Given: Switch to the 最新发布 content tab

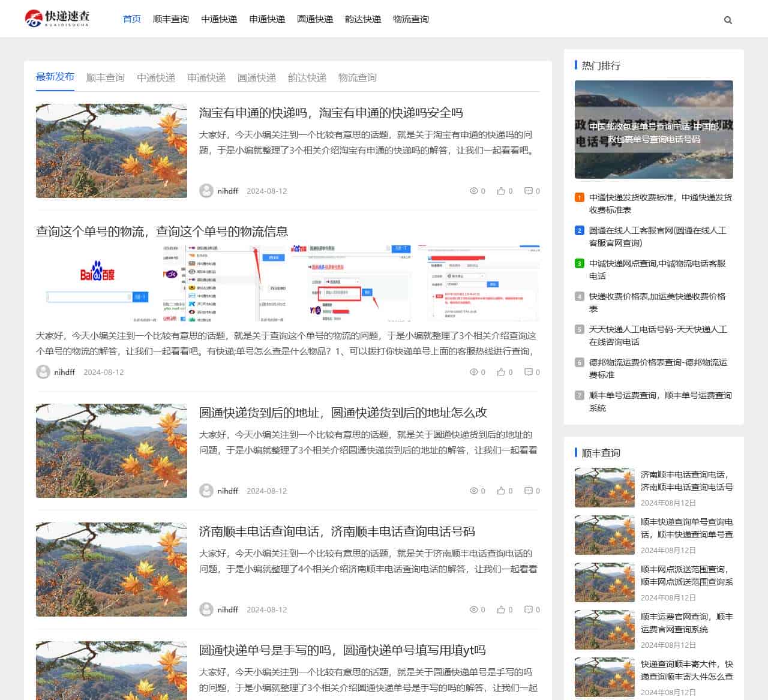Looking at the screenshot, I should click(55, 77).
